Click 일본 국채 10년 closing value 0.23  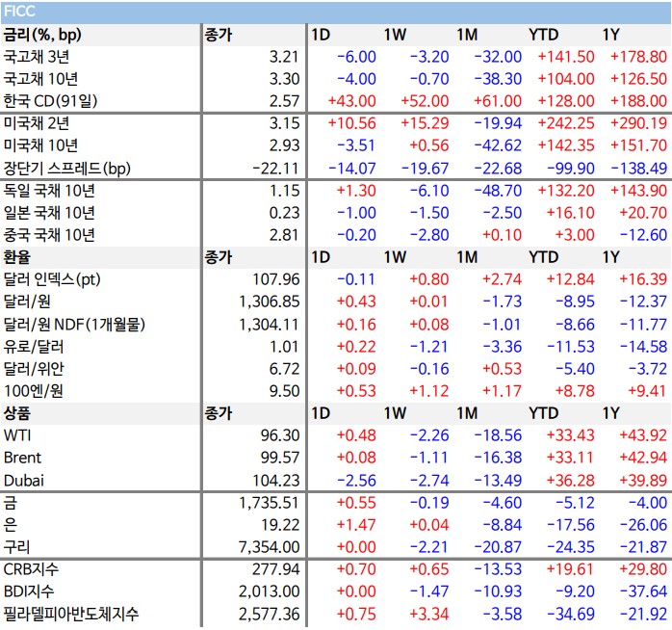click(284, 213)
